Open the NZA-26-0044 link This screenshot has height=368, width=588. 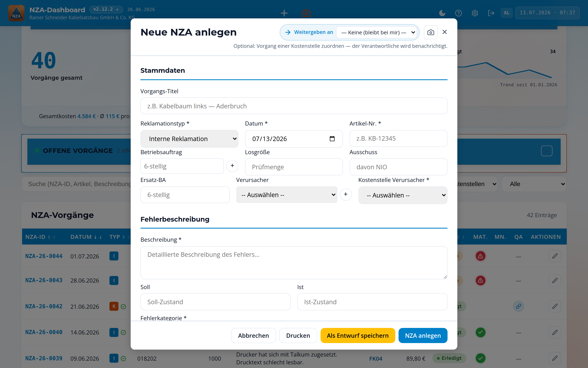(44, 256)
